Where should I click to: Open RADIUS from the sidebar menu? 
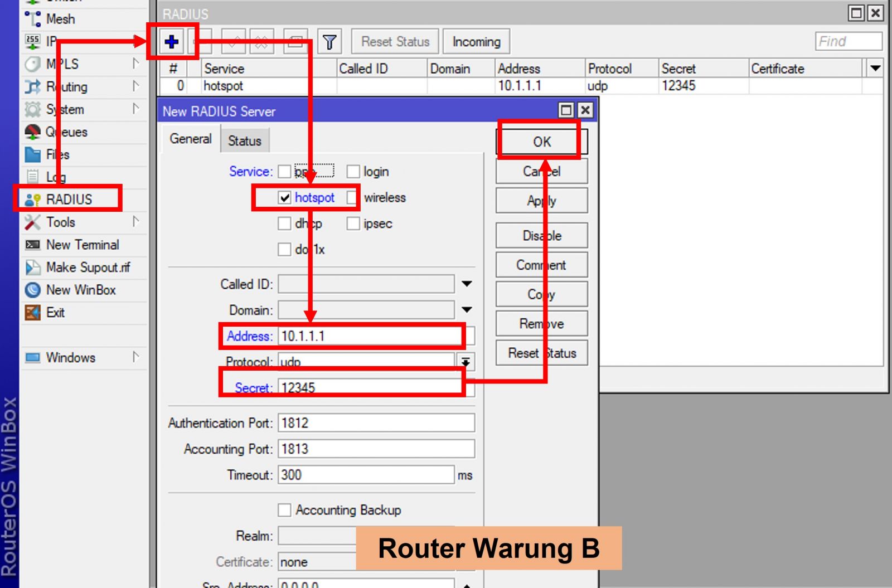66,199
